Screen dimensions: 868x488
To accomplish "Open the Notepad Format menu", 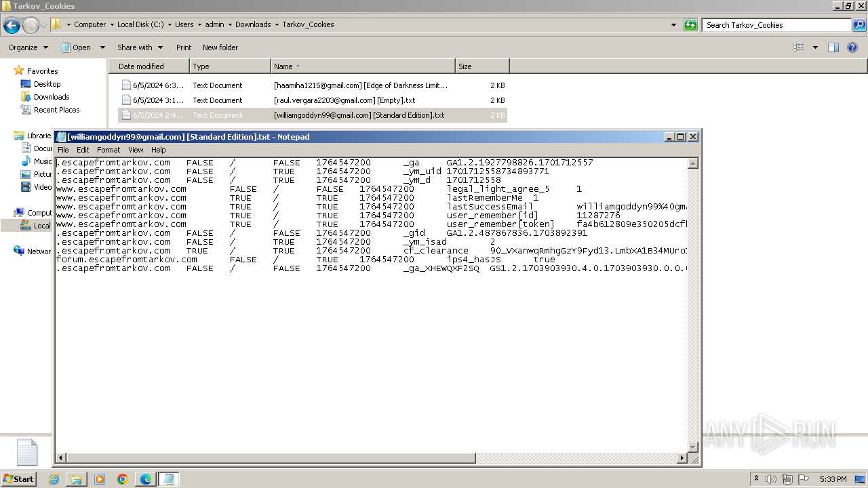I will coord(108,150).
